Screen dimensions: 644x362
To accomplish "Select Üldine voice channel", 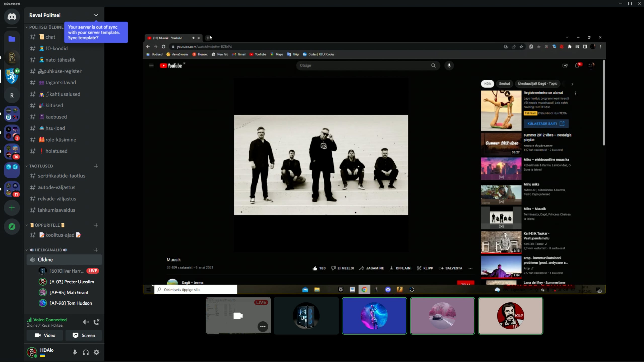I will pyautogui.click(x=64, y=260).
